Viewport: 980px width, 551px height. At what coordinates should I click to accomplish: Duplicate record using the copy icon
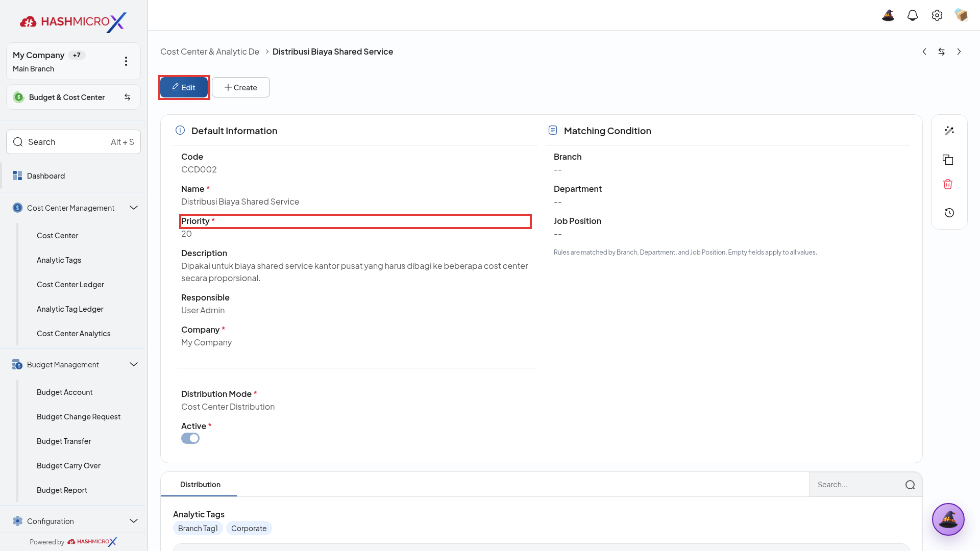tap(948, 160)
